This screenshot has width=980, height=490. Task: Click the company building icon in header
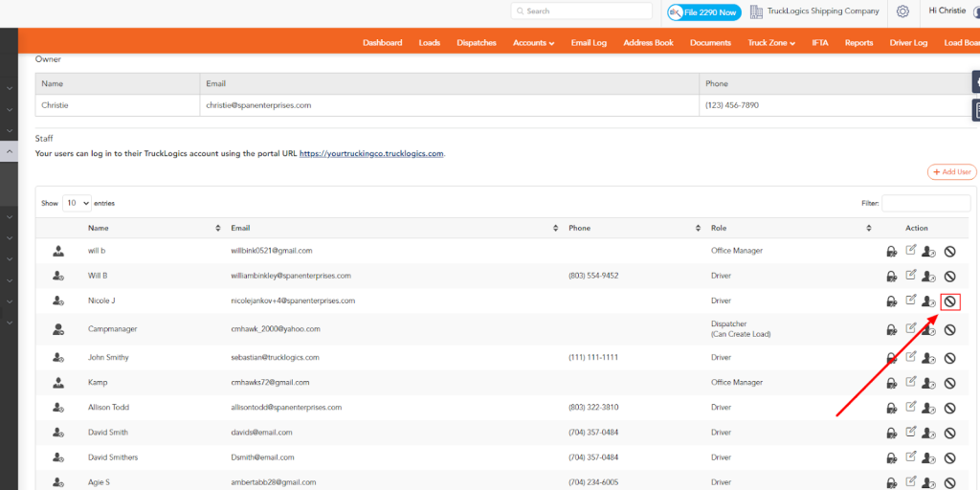(756, 11)
